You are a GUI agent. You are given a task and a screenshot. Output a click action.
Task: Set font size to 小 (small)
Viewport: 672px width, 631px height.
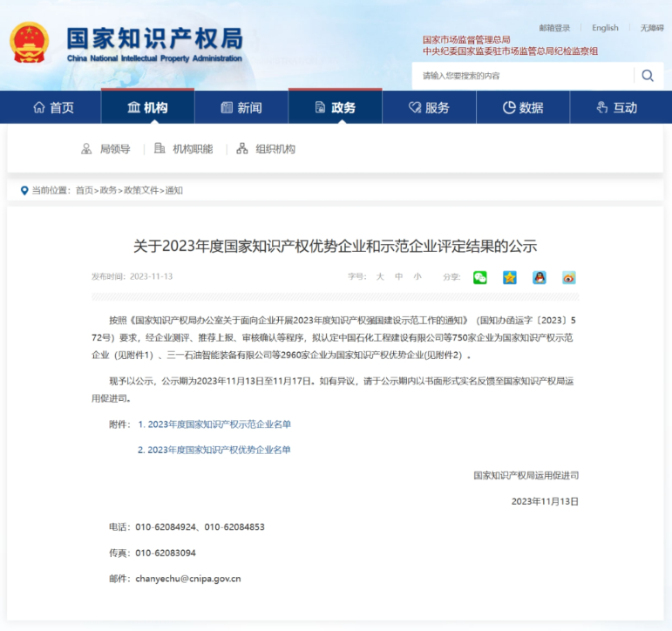[x=417, y=276]
